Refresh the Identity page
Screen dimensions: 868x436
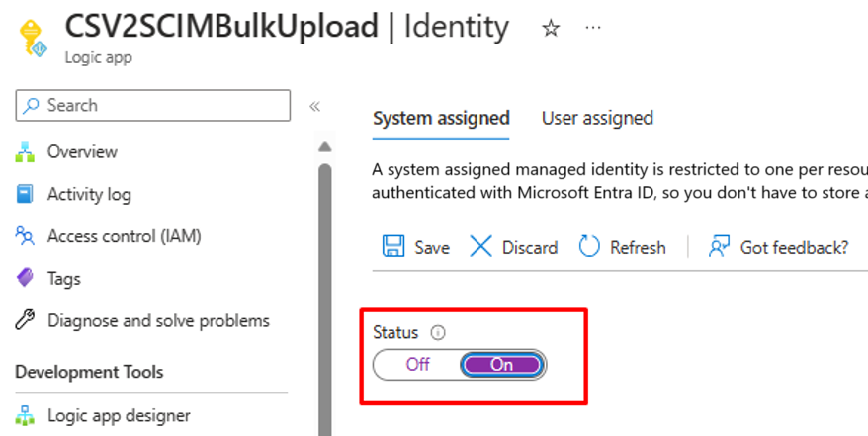[623, 247]
